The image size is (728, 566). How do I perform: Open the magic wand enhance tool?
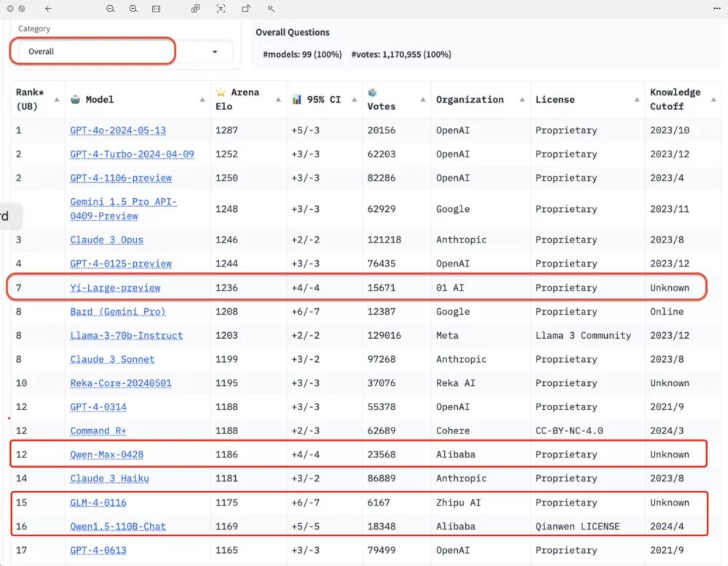click(271, 8)
